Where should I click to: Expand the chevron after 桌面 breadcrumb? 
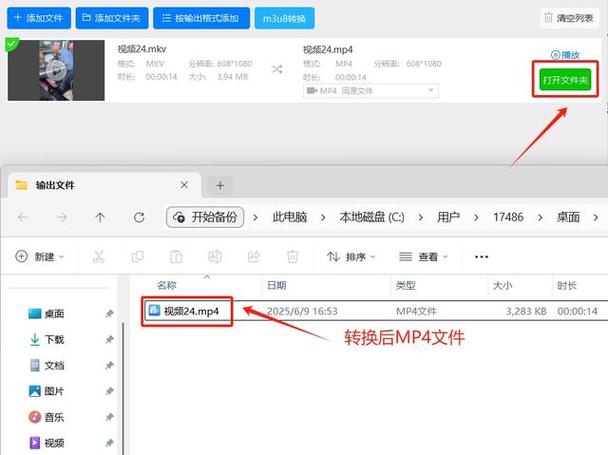(596, 218)
